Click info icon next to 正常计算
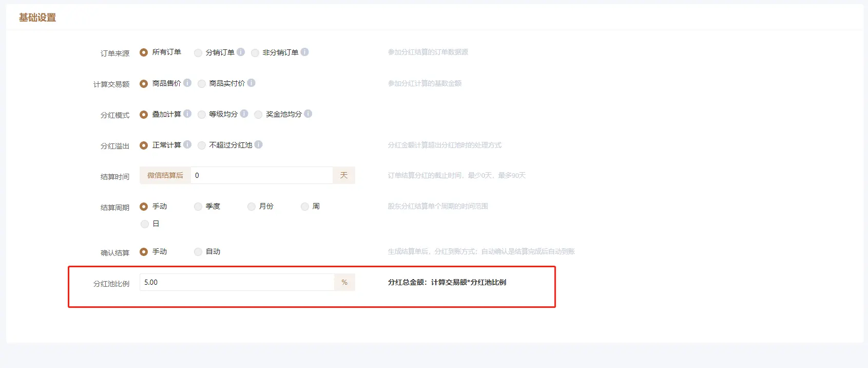868x368 pixels. click(187, 144)
